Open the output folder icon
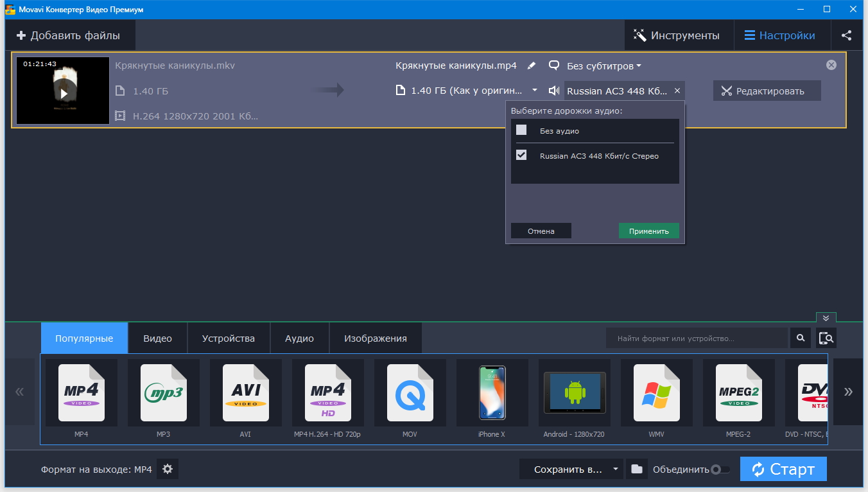 coord(636,470)
